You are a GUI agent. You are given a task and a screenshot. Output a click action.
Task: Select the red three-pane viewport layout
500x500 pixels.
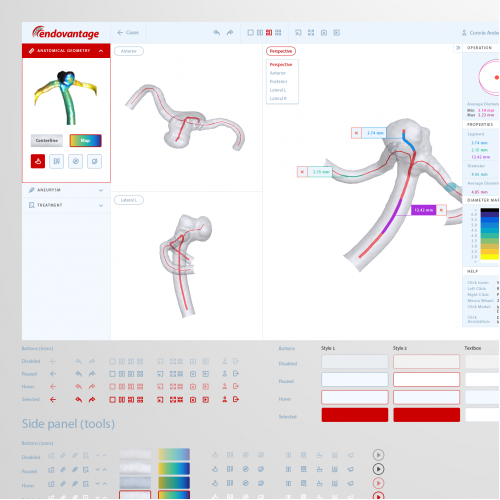pyautogui.click(x=269, y=32)
